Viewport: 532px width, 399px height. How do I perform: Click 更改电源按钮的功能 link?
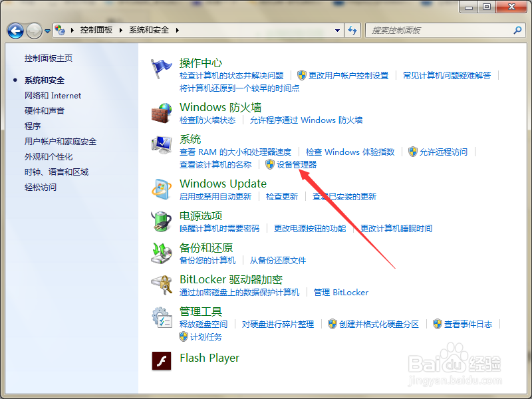point(310,228)
